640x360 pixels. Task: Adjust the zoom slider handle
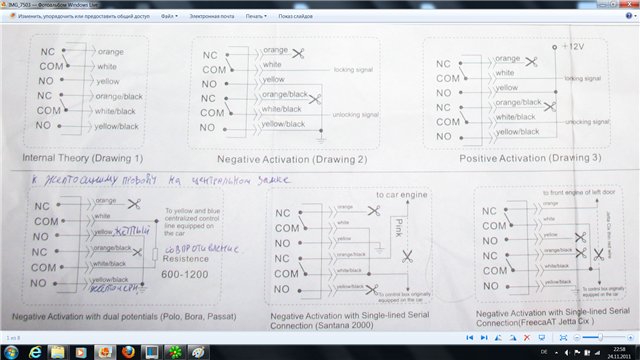click(600, 337)
